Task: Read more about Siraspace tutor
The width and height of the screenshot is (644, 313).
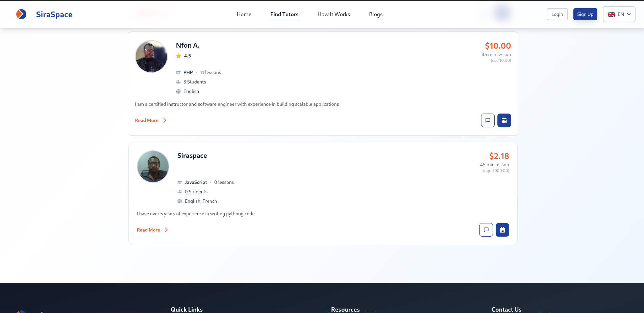Action: click(x=148, y=230)
